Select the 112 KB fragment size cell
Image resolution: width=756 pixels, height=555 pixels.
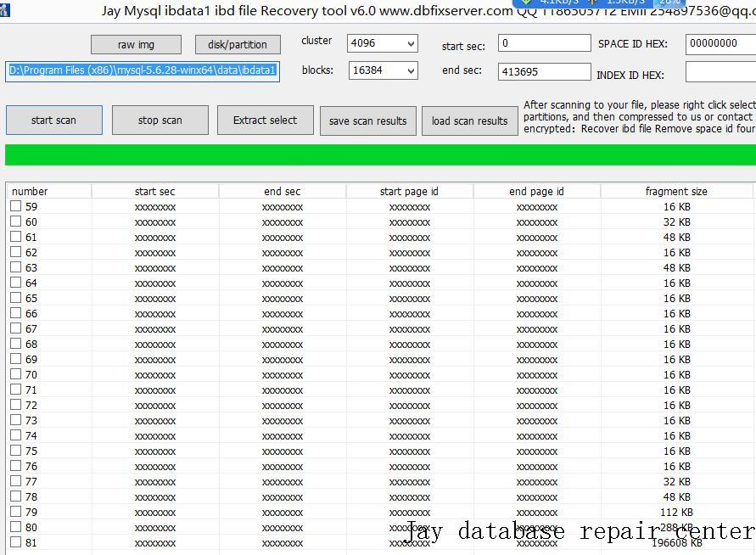pos(676,512)
